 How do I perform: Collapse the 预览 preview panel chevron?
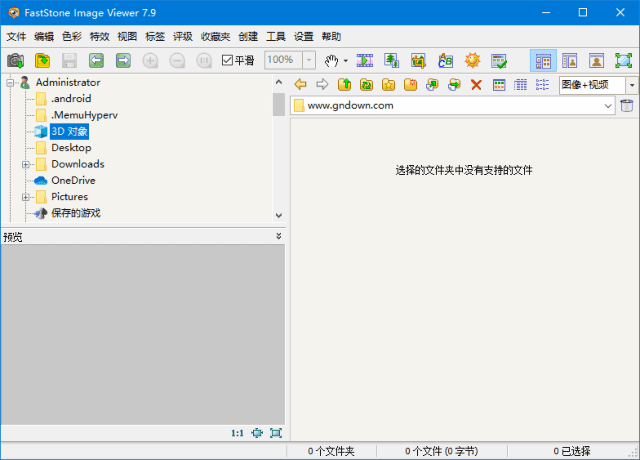point(278,236)
